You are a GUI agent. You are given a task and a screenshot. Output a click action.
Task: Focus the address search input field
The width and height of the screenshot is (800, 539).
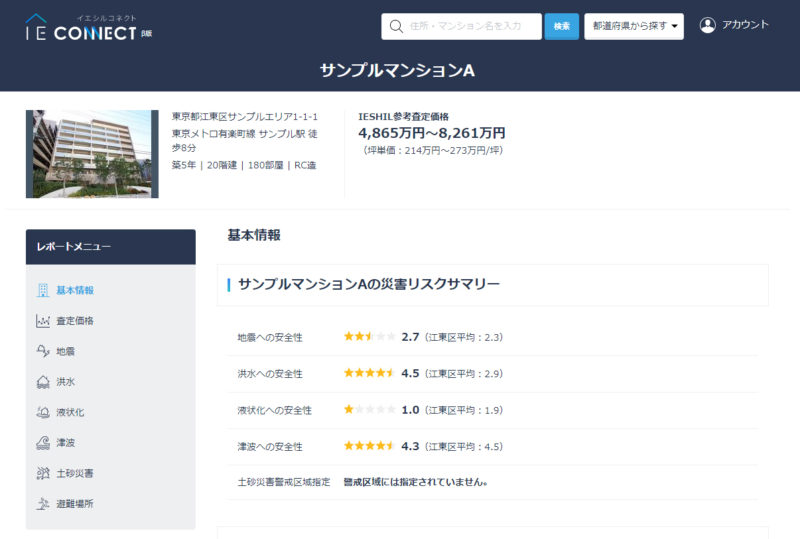click(461, 26)
